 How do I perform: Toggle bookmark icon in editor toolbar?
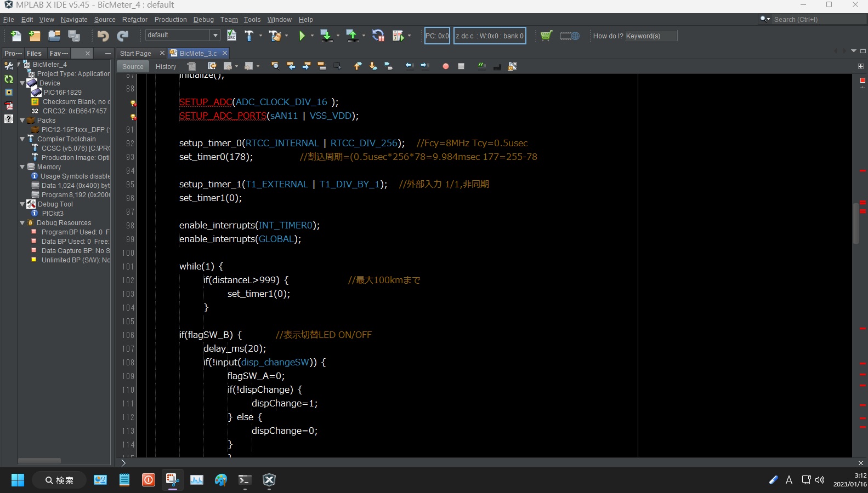(x=388, y=66)
